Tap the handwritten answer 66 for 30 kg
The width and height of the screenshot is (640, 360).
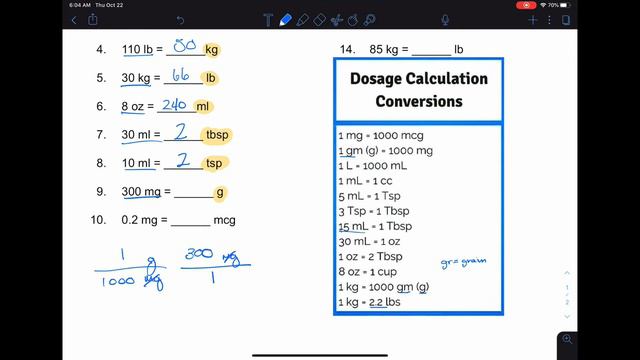[180, 75]
